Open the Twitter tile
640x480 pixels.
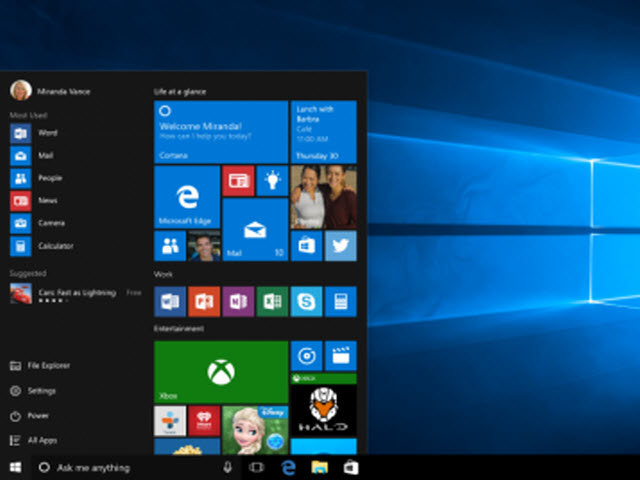pos(340,246)
